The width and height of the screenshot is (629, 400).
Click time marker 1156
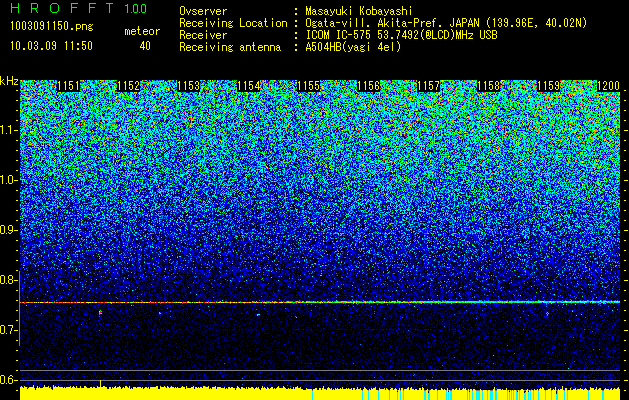[x=368, y=86]
